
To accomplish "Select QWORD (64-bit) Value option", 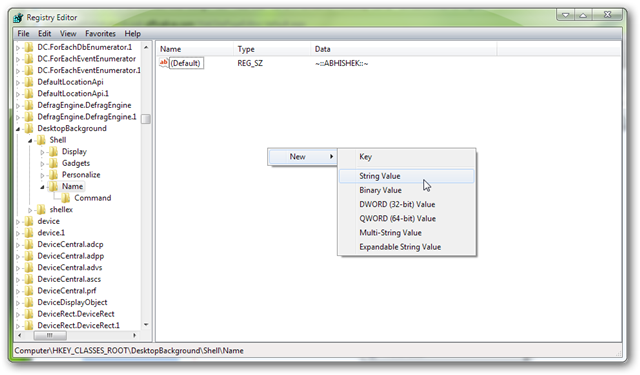I will 407,219.
